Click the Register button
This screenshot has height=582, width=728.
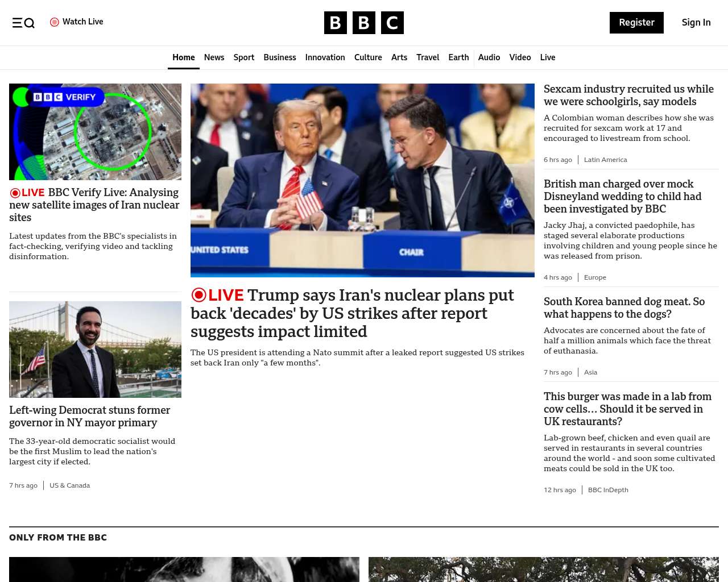click(x=636, y=23)
